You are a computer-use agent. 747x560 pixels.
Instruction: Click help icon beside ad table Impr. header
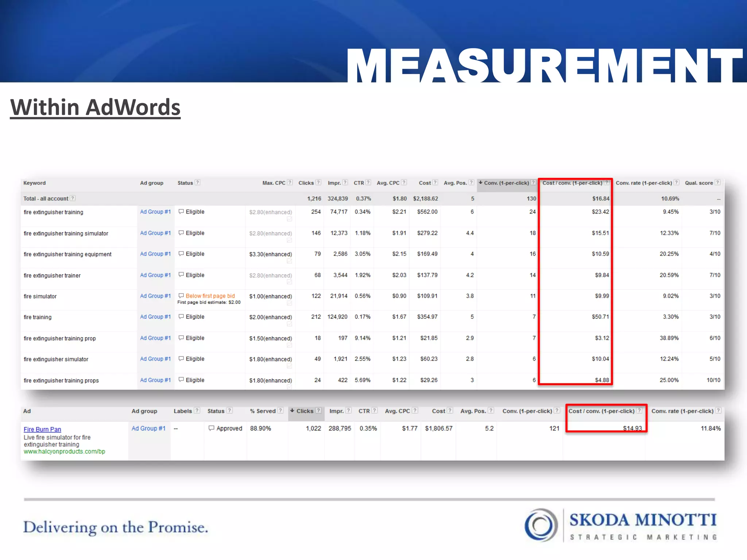(x=349, y=411)
